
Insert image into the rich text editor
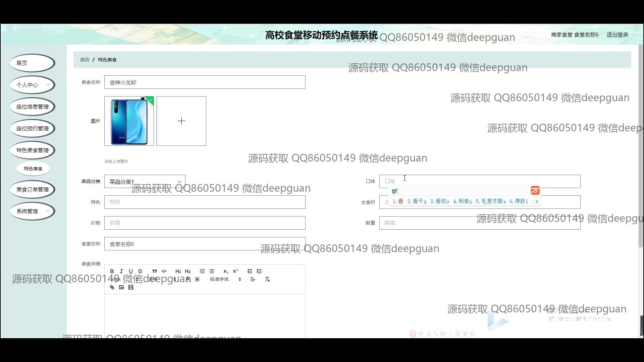(x=121, y=287)
